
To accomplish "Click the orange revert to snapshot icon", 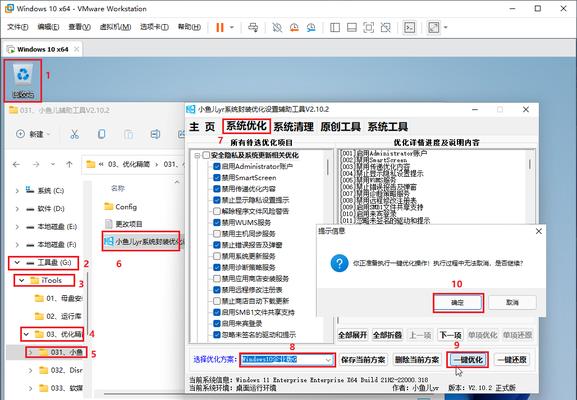I will [294, 27].
